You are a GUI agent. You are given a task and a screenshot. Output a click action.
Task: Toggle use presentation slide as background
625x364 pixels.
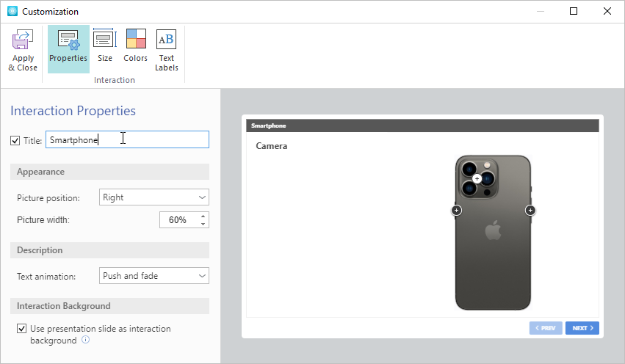21,329
